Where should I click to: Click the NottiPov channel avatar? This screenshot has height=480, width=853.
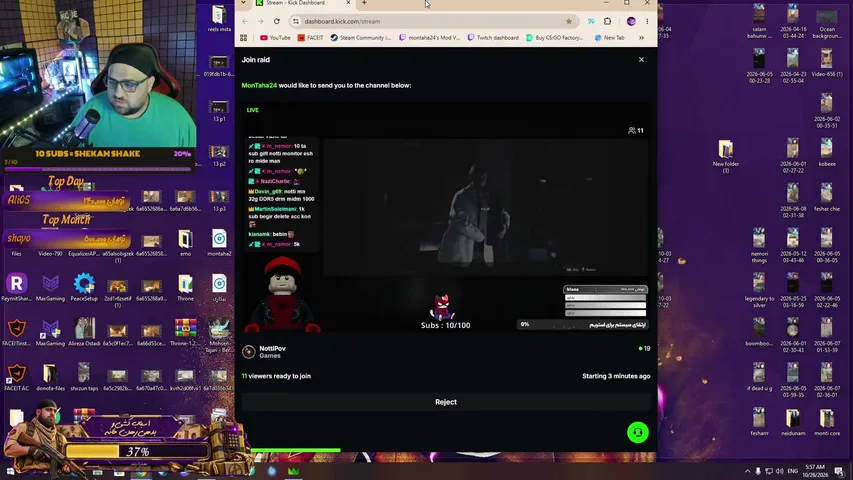tap(249, 352)
